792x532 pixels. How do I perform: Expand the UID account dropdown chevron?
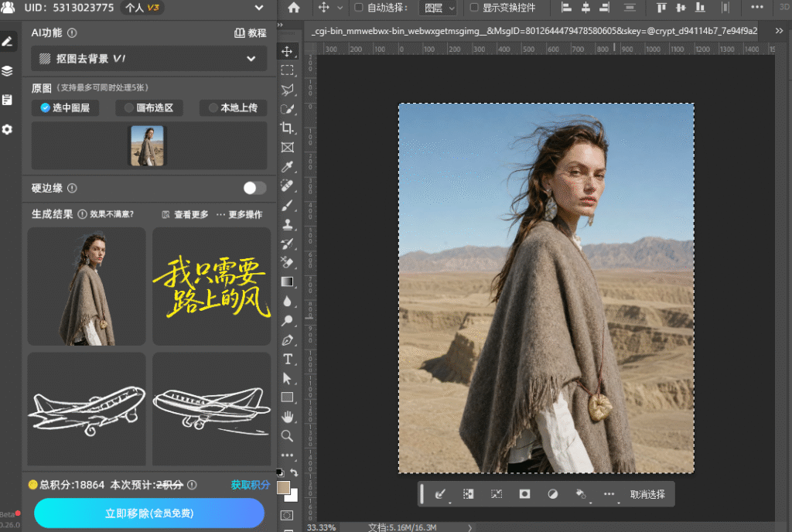click(259, 8)
